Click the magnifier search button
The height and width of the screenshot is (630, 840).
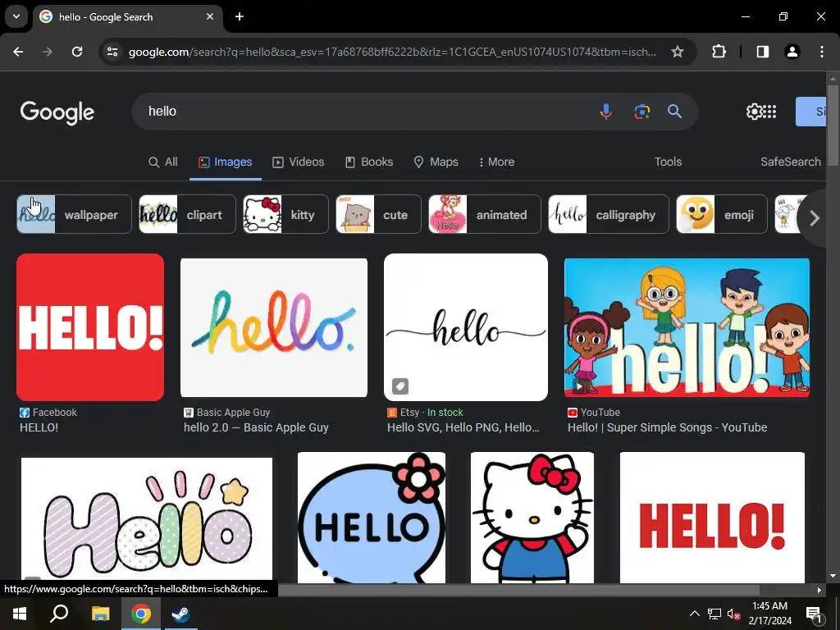674,112
